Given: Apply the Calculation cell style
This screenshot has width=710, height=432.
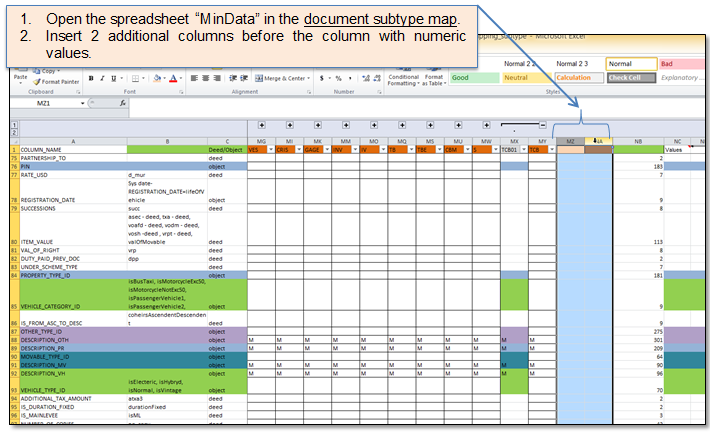Looking at the screenshot, I should tap(577, 77).
